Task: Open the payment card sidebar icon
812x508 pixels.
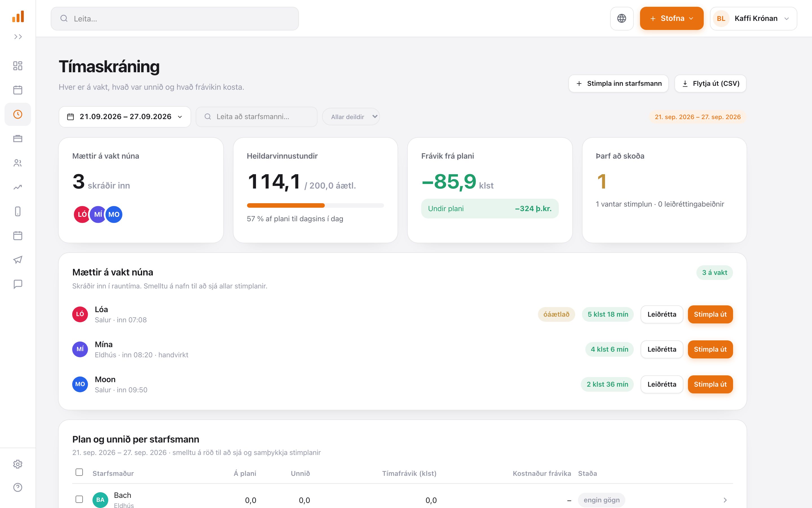Action: click(18, 138)
